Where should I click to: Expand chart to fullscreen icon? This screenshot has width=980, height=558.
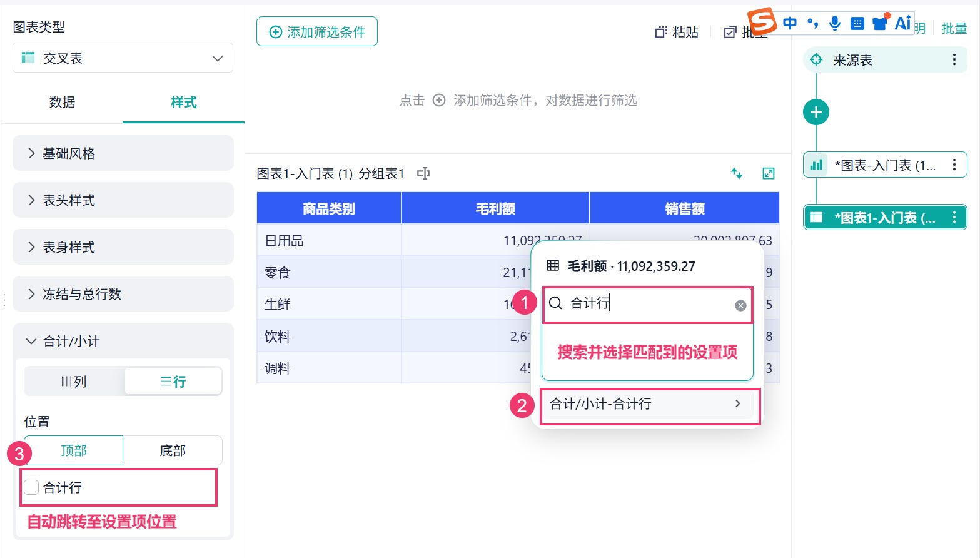click(x=769, y=173)
